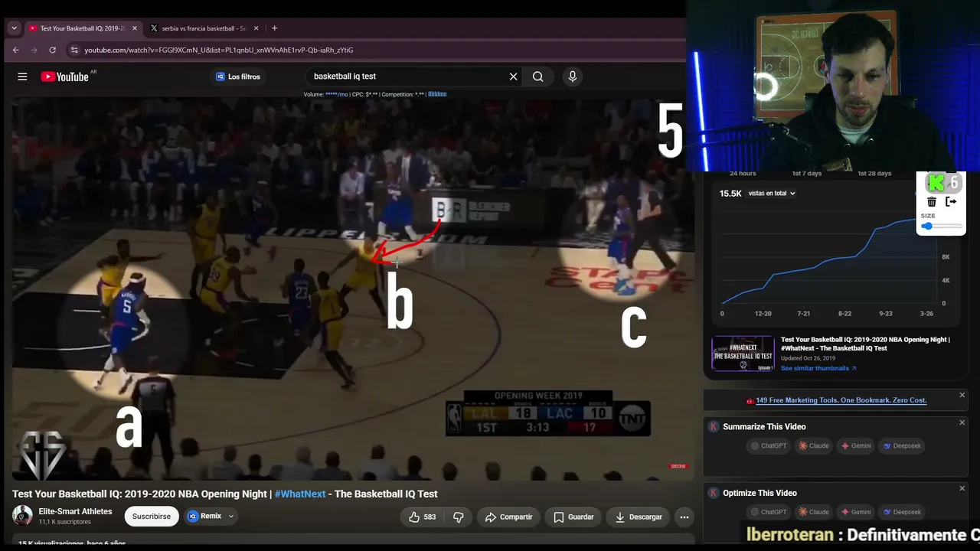Click the green K logo in overlay

point(936,183)
